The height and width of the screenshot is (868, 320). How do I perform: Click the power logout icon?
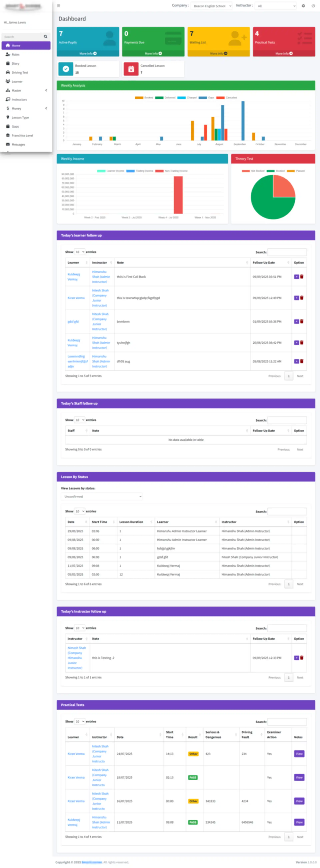point(313,6)
